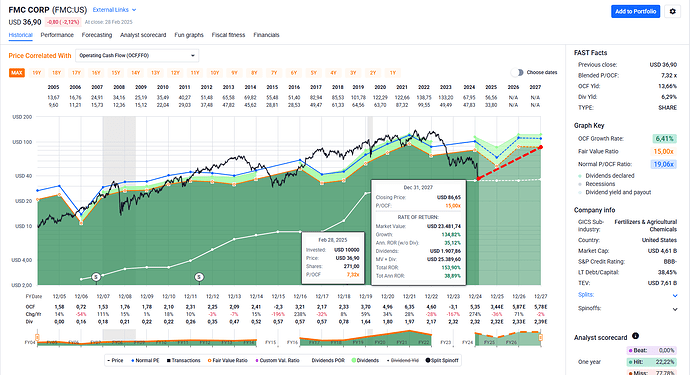The image size is (690, 375).
Task: Click the Analyst scorecard info icon
Action: tap(635, 336)
